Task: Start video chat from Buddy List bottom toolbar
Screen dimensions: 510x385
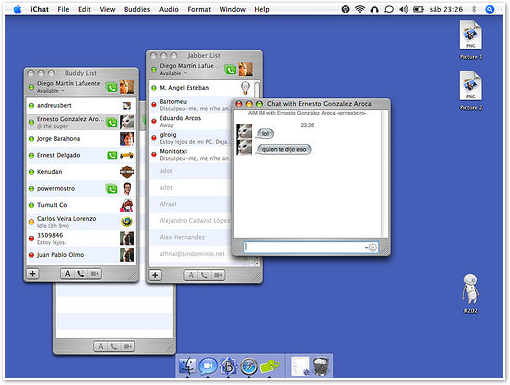Action: [94, 274]
